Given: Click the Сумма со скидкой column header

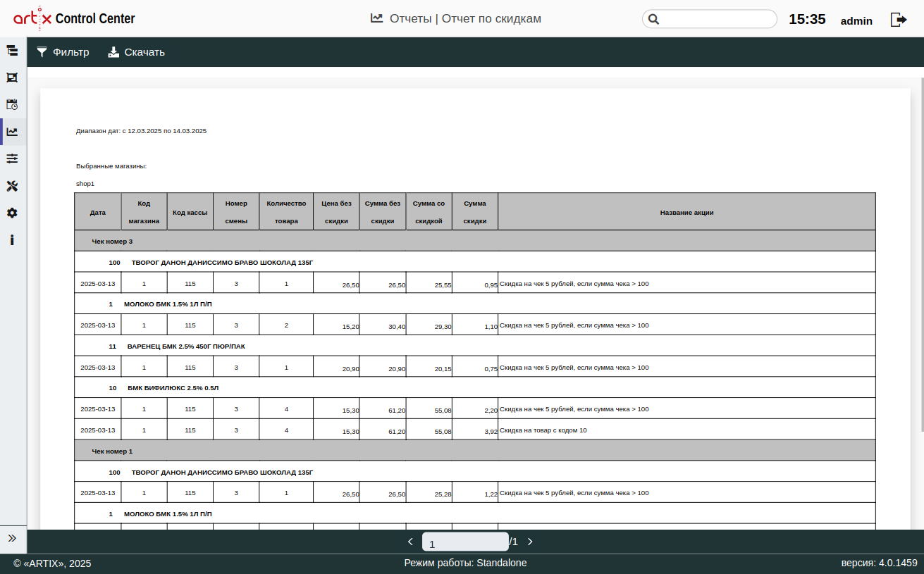Looking at the screenshot, I should (429, 212).
